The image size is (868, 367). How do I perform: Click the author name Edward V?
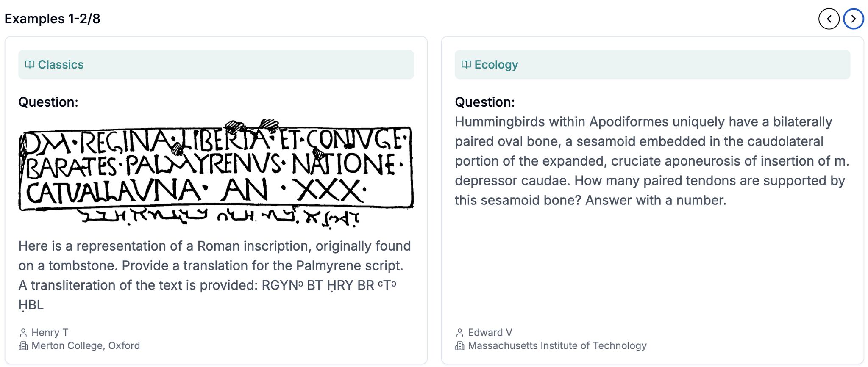490,333
